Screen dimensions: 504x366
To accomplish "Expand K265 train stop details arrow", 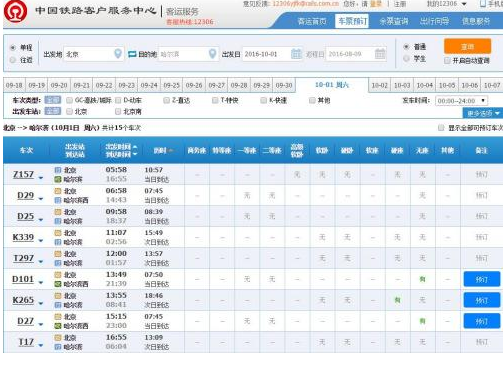I will pyautogui.click(x=41, y=304).
